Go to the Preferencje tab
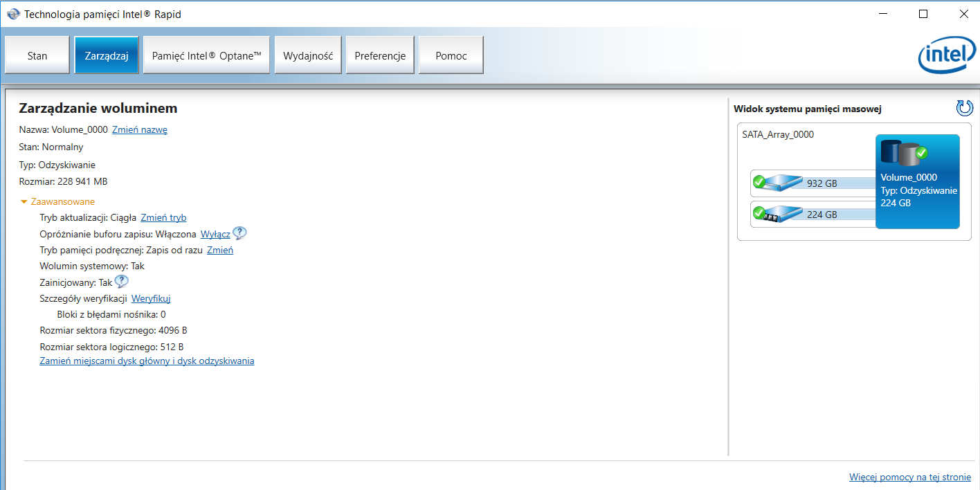Screen dimensions: 980x490 pyautogui.click(x=380, y=55)
